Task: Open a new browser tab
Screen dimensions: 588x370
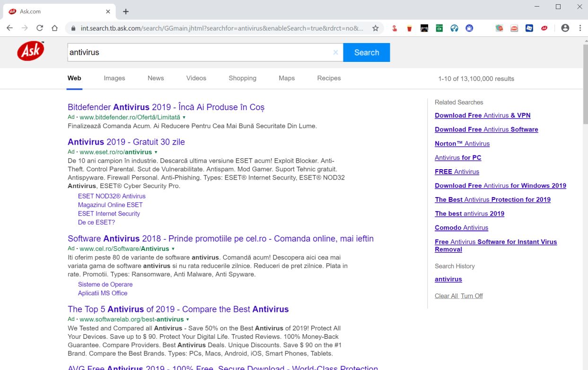Action: pos(126,11)
